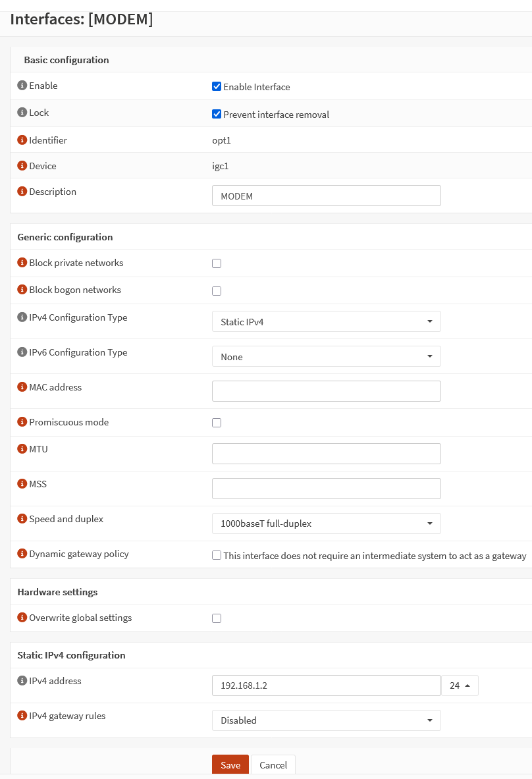Click the help icon next to Identifier

click(22, 140)
